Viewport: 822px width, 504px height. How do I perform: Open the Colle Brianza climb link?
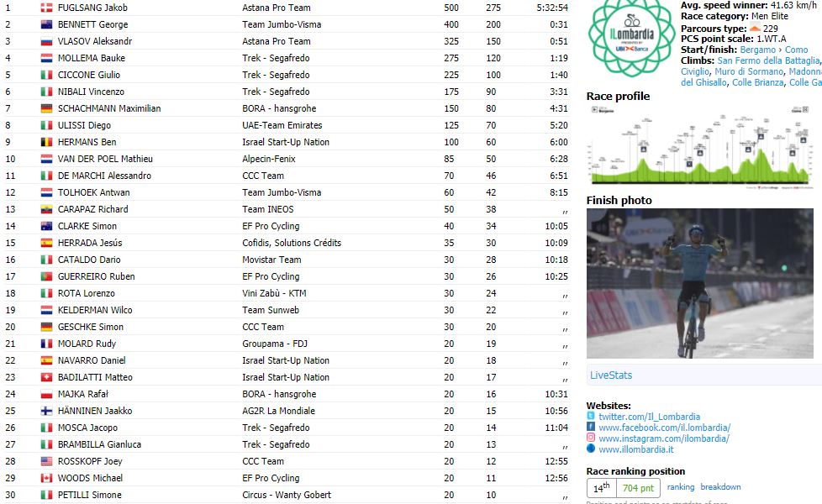tap(758, 83)
